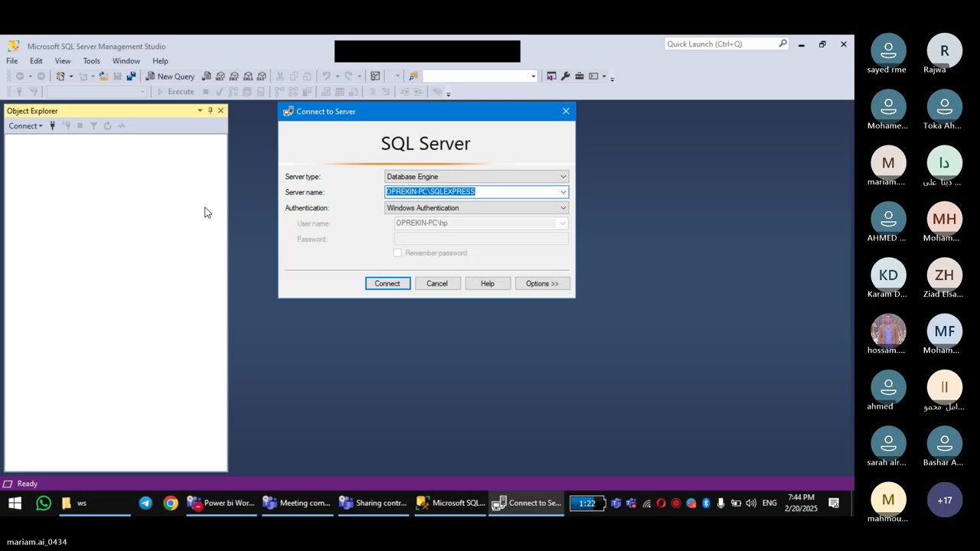Click the Toolbox icon in toolbar

pos(580,76)
